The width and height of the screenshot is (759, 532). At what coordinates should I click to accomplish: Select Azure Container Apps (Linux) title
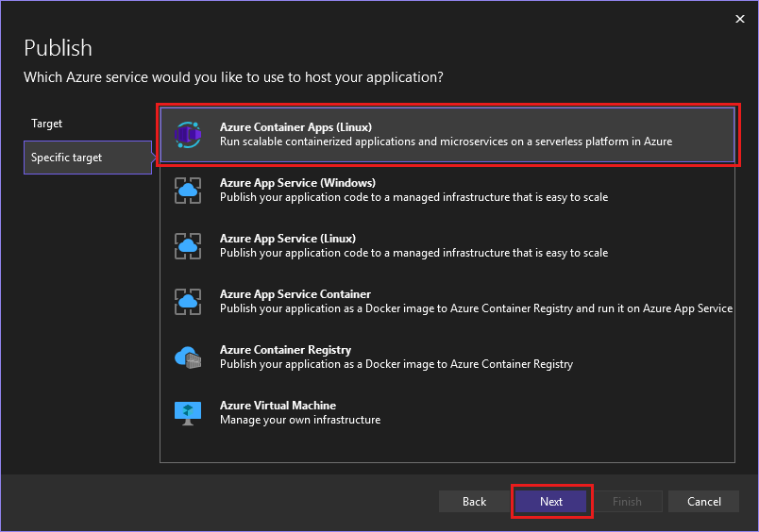(295, 127)
